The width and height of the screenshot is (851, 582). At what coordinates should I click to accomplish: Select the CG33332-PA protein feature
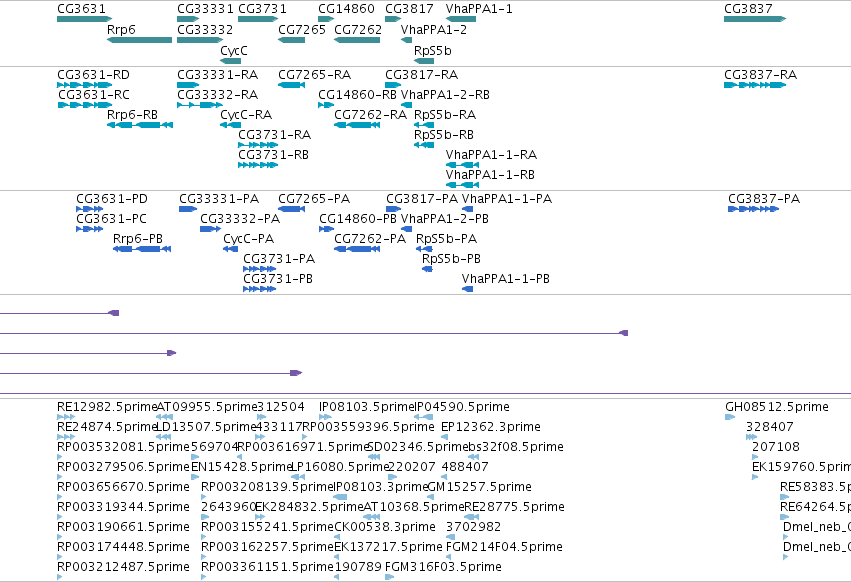point(211,229)
